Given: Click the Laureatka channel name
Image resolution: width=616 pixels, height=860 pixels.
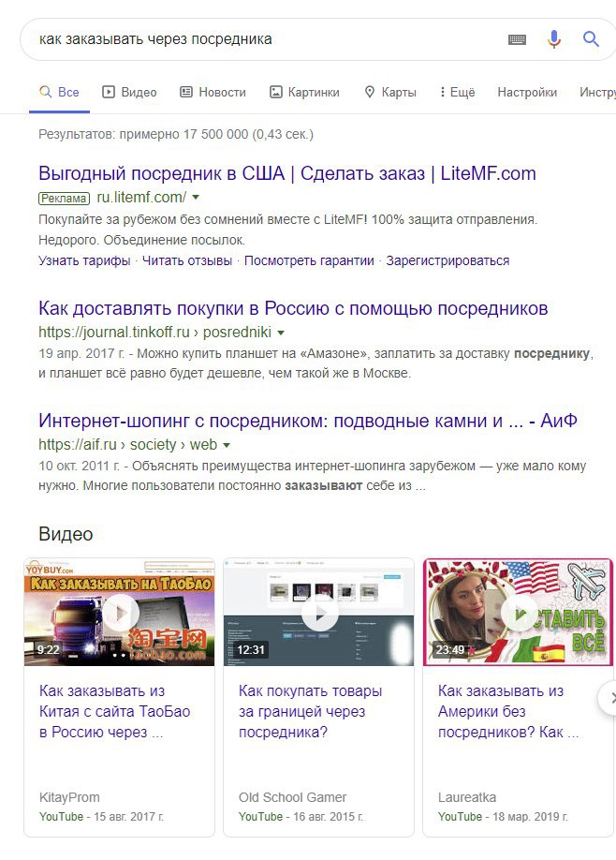Looking at the screenshot, I should 467,797.
